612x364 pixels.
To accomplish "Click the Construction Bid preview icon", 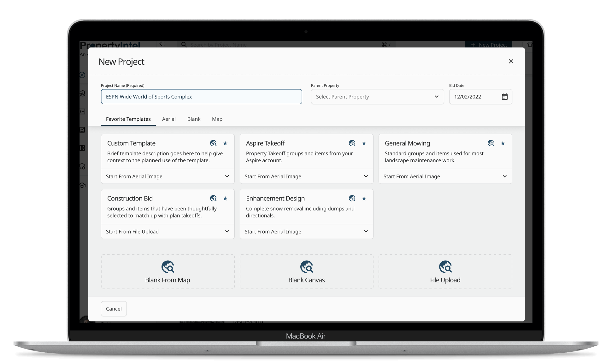I will pyautogui.click(x=213, y=199).
